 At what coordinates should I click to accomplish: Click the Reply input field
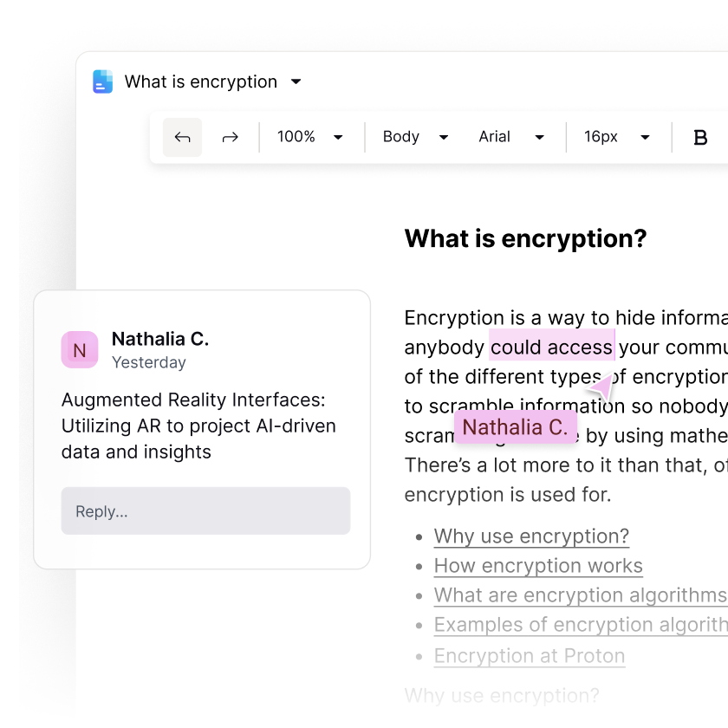205,511
